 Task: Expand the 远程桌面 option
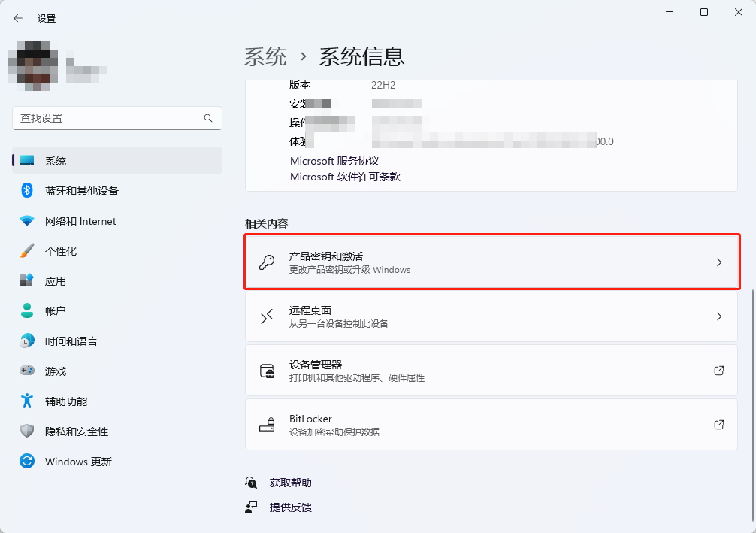(x=491, y=316)
